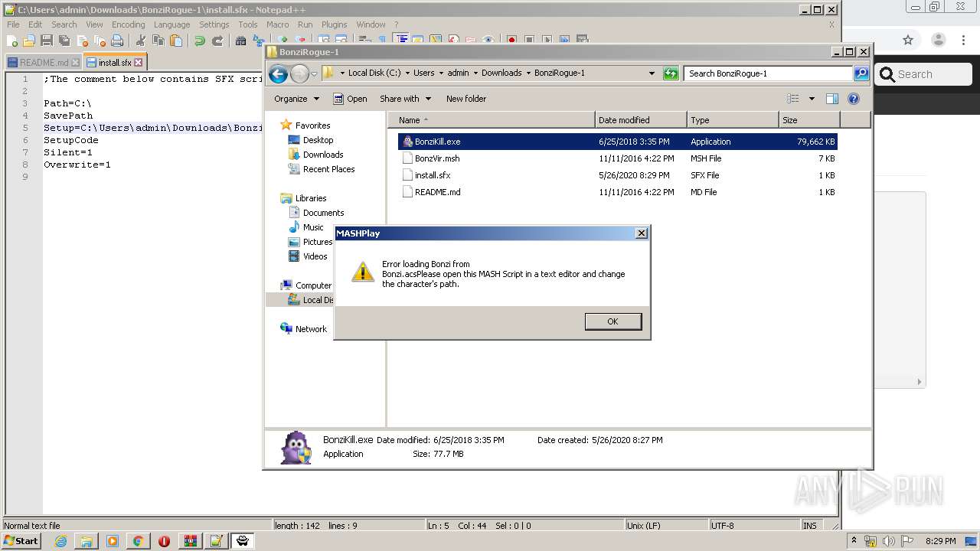Click the New folder button
The image size is (980, 551).
tap(466, 99)
